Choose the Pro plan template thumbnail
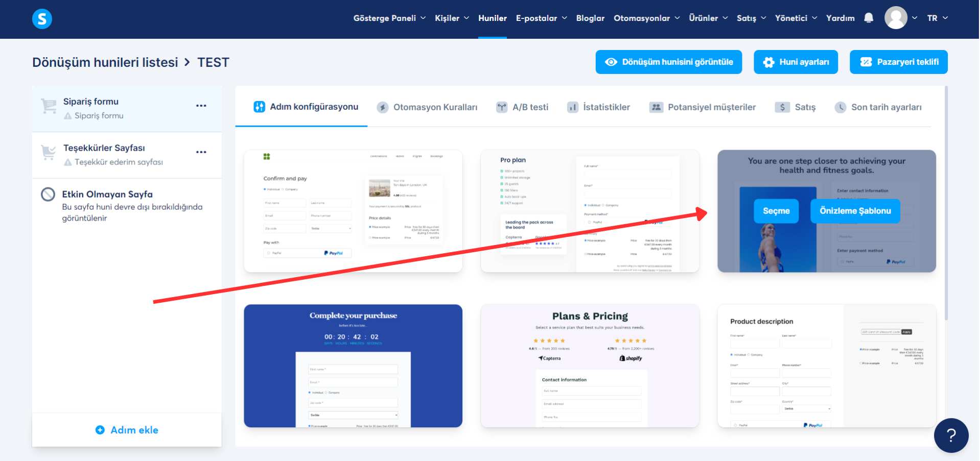 coord(590,211)
